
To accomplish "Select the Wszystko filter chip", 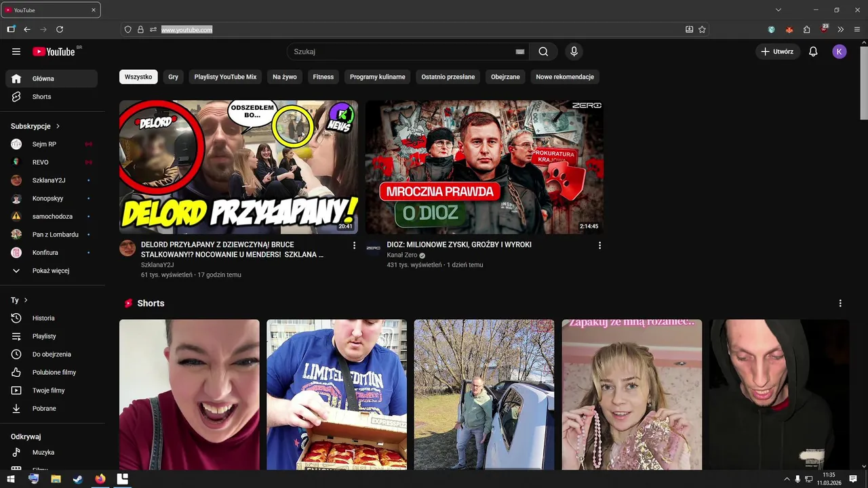I will tap(138, 77).
